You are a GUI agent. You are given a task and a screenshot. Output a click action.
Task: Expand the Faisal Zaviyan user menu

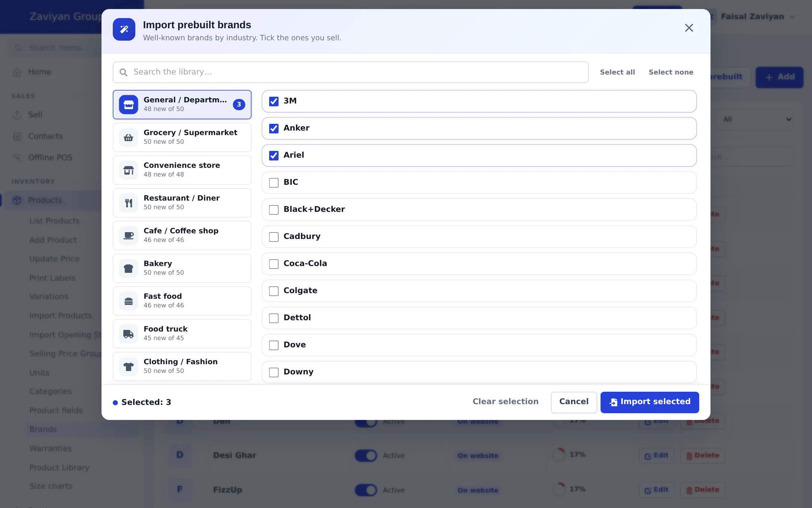(752, 17)
